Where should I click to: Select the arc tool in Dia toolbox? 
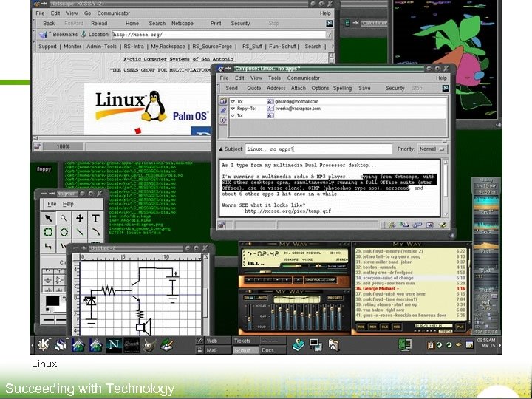(95, 233)
